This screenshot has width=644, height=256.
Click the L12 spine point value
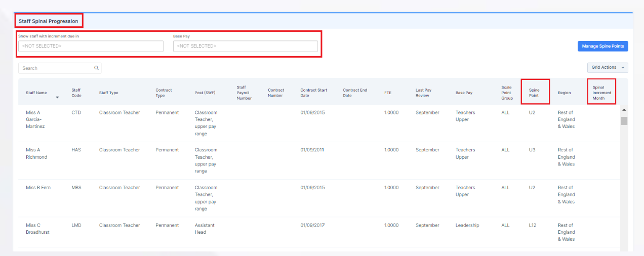click(x=532, y=225)
